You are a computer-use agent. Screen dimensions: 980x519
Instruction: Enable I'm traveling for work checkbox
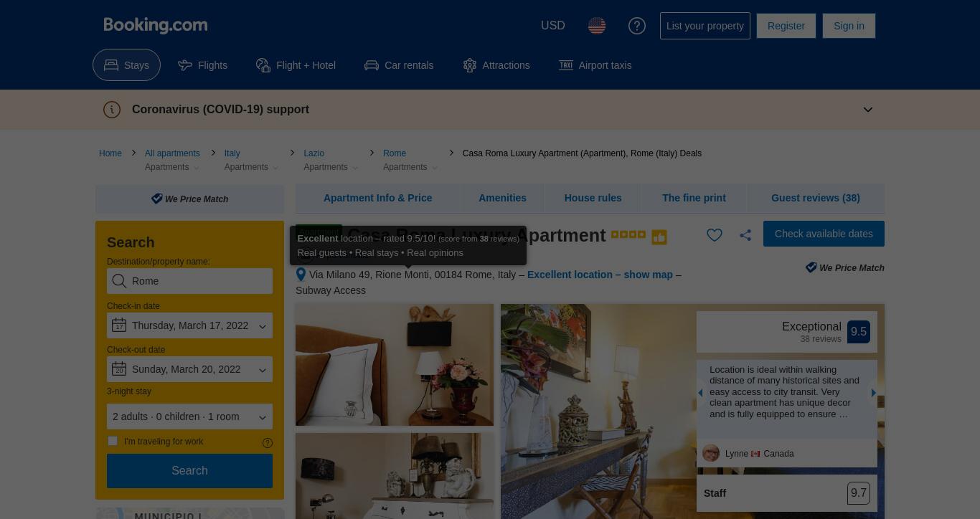113,441
